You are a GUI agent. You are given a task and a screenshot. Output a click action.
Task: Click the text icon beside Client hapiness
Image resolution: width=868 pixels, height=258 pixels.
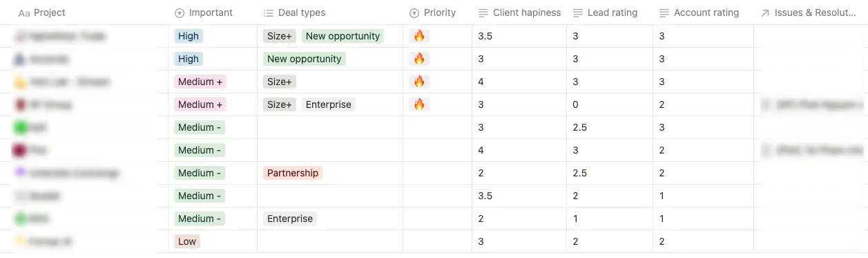(483, 12)
